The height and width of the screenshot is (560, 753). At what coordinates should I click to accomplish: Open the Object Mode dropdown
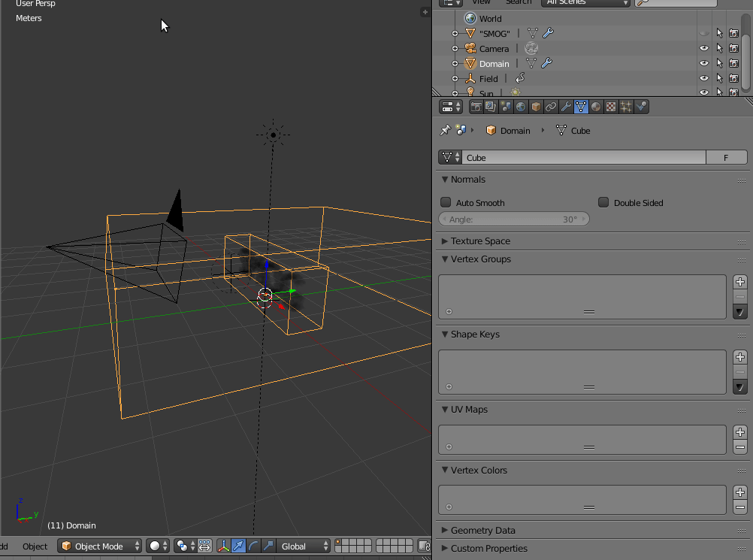[x=99, y=546]
